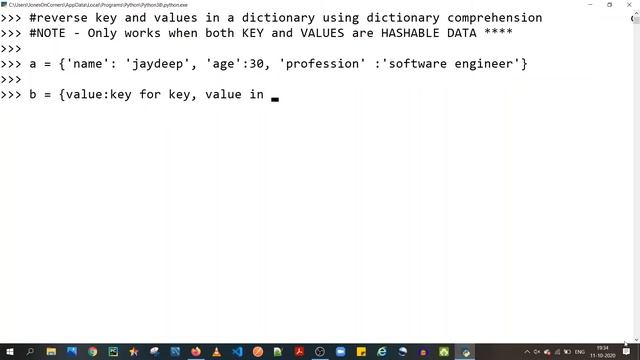The image size is (640, 360).
Task: Open PyCharm from taskbar
Action: (113, 351)
